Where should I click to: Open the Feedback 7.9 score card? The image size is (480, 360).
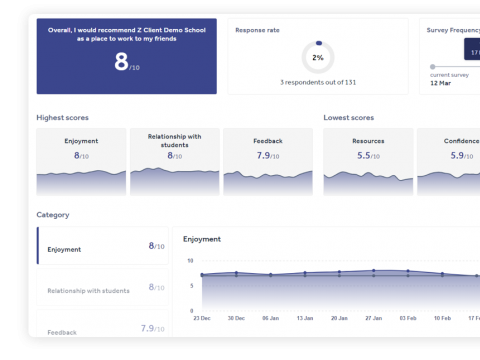click(268, 162)
